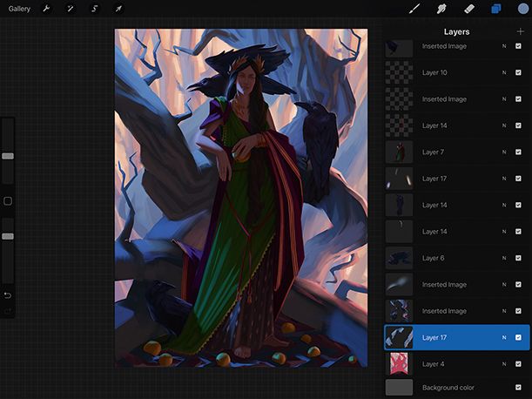Hide Layer 10 using its checkbox
Viewport: 532px width, 399px height.
tap(518, 73)
